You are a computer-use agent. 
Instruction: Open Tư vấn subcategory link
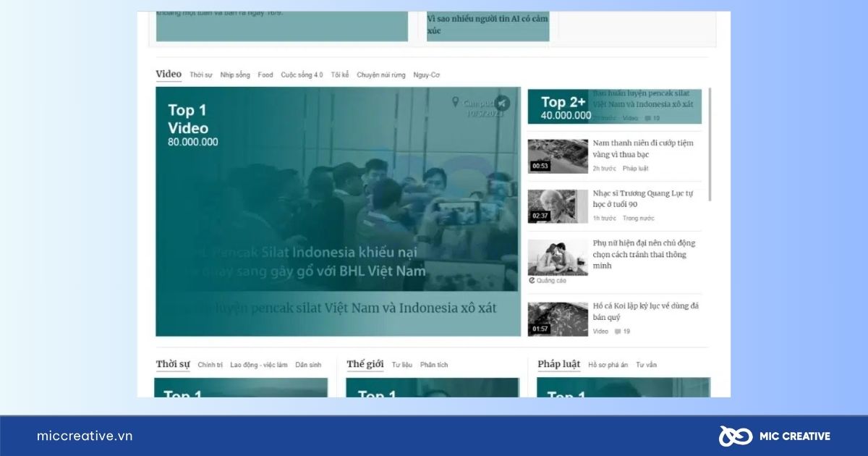pos(646,365)
